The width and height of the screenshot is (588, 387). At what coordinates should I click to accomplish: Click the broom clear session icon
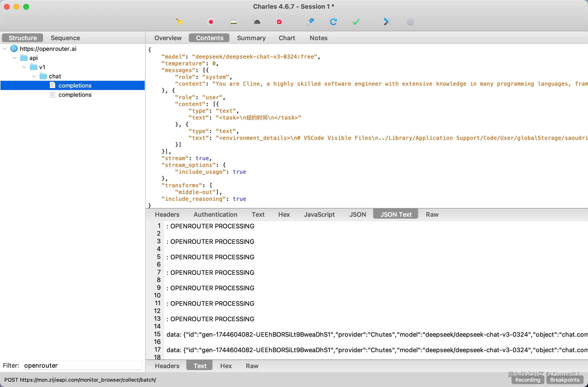point(179,22)
